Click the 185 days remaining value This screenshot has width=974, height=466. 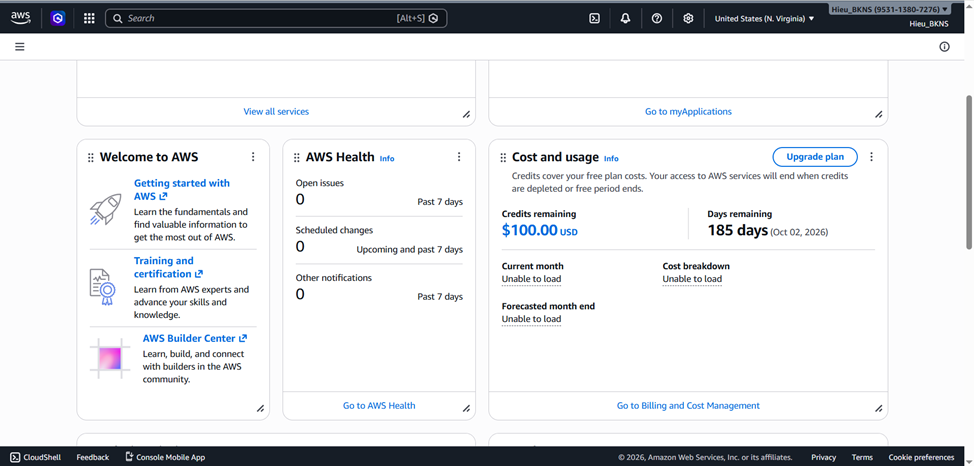(x=738, y=231)
